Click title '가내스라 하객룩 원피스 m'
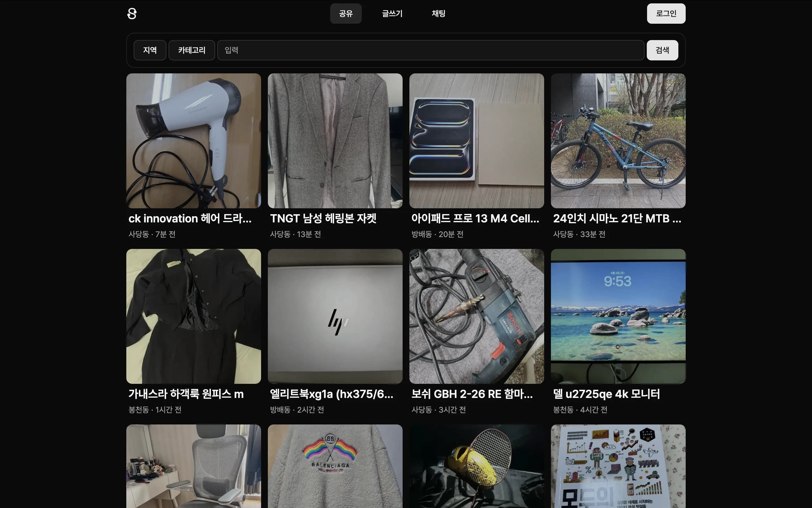812x508 pixels. pyautogui.click(x=186, y=394)
